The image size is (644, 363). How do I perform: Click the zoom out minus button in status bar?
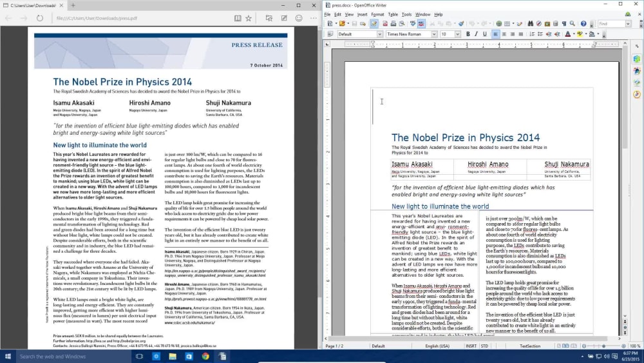[x=584, y=346]
